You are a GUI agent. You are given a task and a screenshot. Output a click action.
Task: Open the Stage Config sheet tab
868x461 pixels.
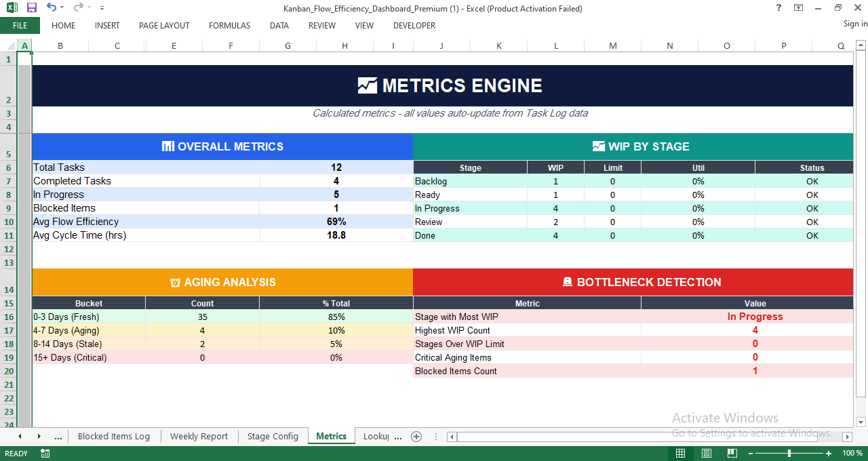click(x=273, y=436)
